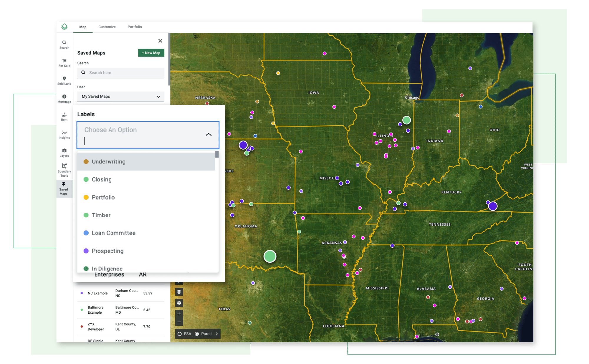Expand the Parcel options chevron
This screenshot has height=364, width=589.
coord(217,334)
